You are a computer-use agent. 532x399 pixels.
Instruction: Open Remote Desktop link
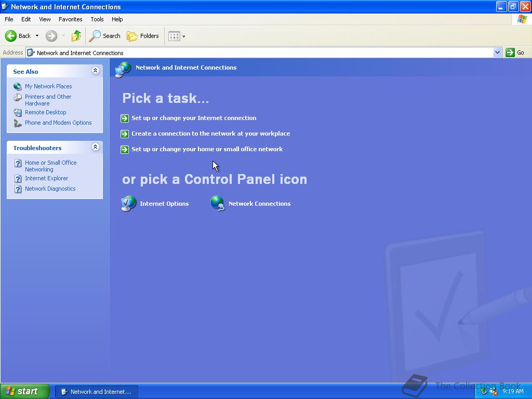pos(46,112)
